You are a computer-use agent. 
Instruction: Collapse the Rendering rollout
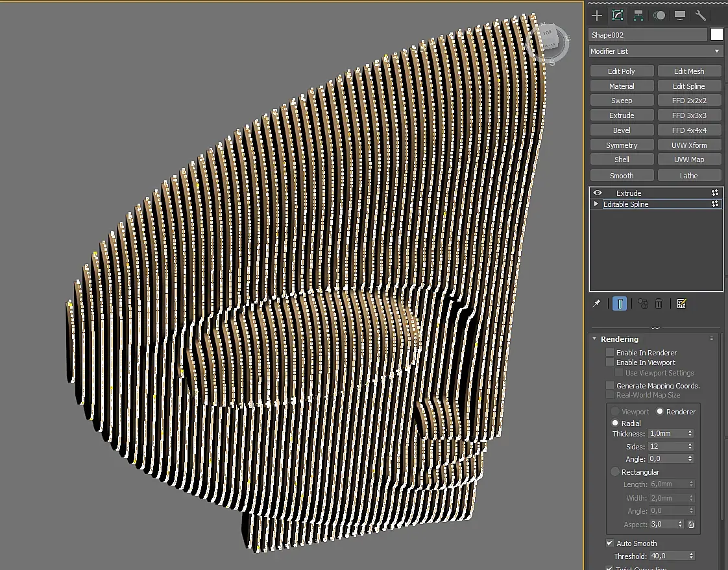click(595, 339)
